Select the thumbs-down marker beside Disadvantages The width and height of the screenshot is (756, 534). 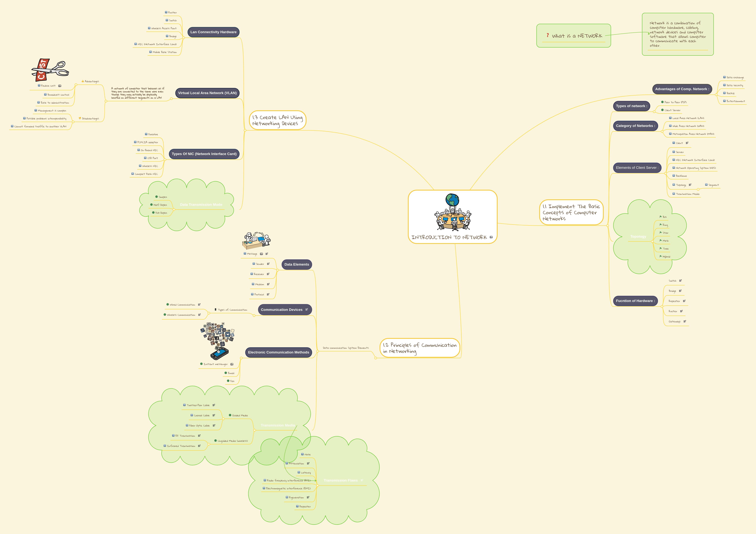click(80, 118)
